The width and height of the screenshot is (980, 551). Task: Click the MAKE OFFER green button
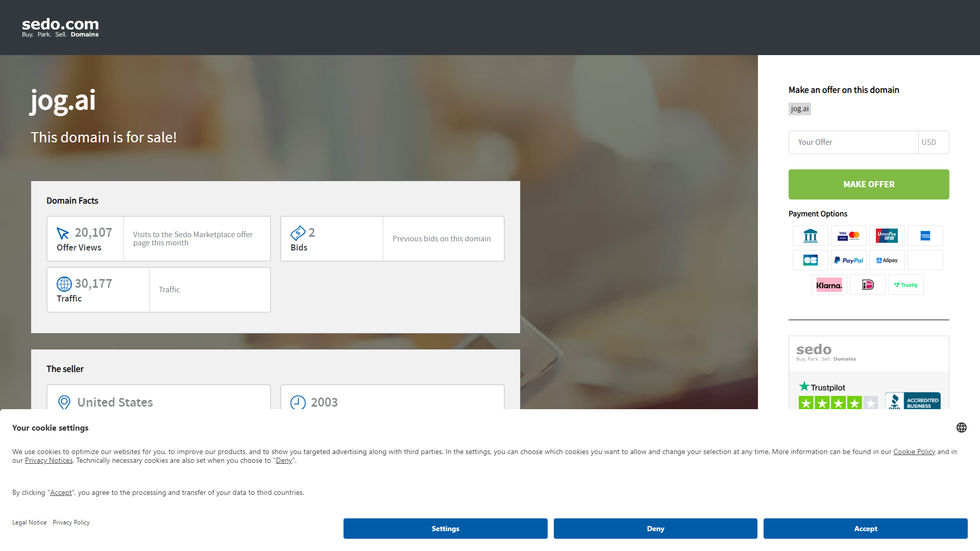tap(868, 184)
